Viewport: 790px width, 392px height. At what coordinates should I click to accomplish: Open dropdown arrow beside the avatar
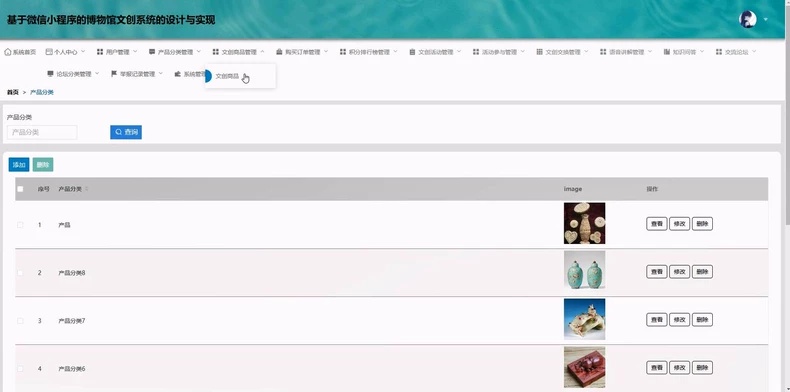pos(766,20)
